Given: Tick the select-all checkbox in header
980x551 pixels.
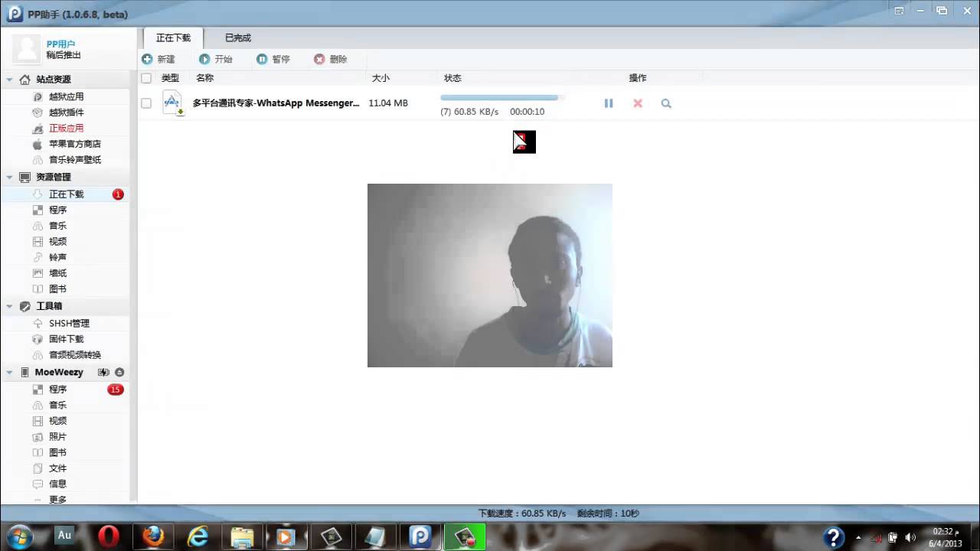Looking at the screenshot, I should [x=146, y=78].
